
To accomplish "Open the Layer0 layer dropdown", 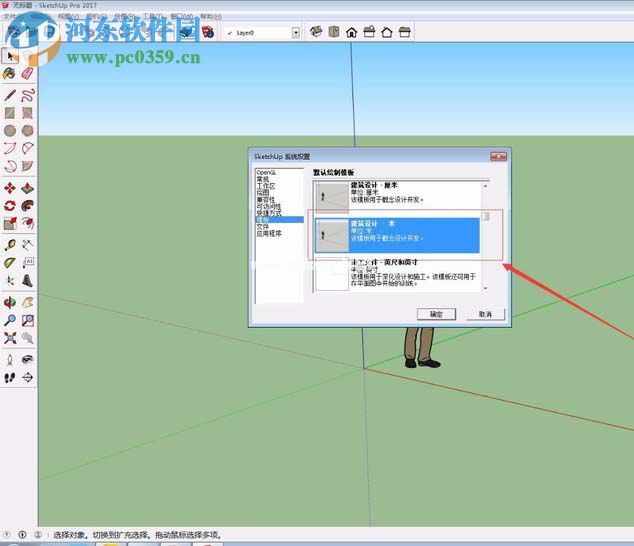I will 296,32.
